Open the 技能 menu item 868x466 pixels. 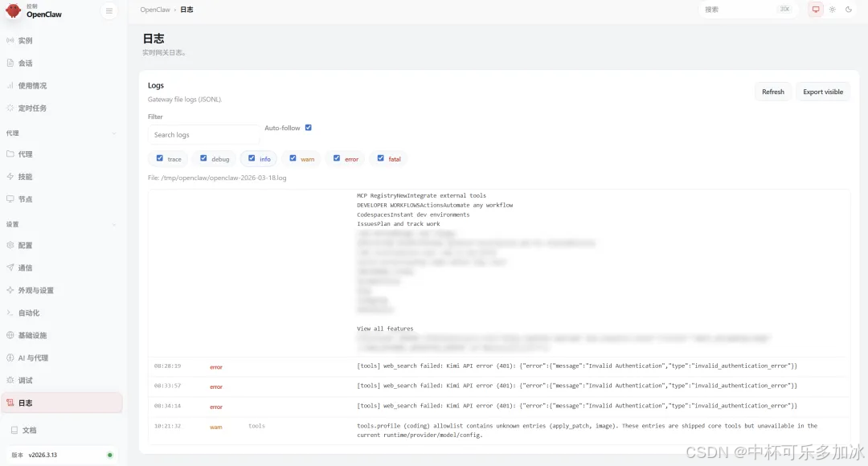(62, 177)
